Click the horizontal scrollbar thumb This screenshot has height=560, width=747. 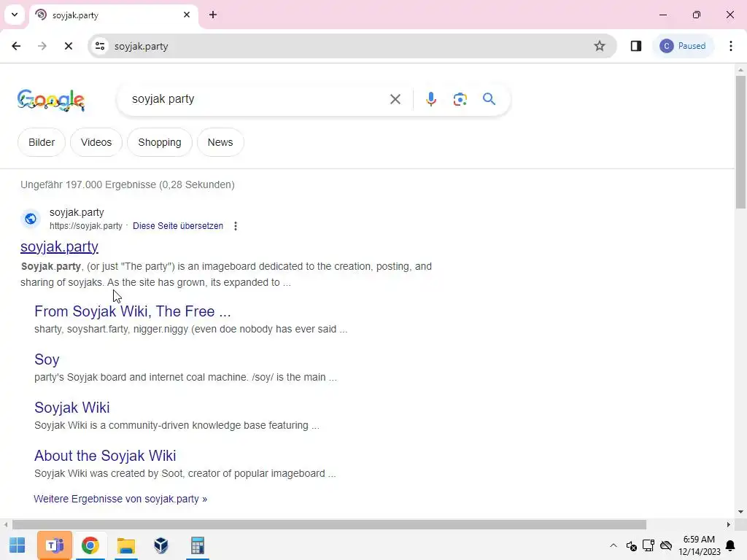(329, 525)
